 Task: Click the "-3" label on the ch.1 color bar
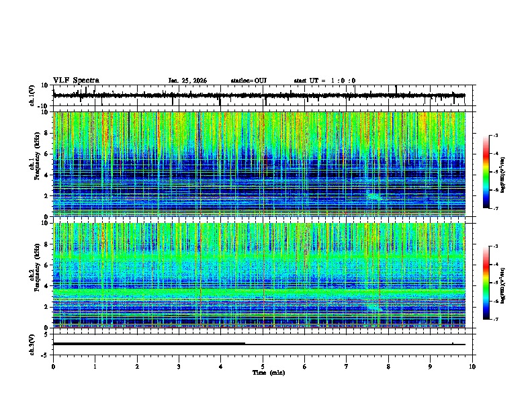coord(496,135)
